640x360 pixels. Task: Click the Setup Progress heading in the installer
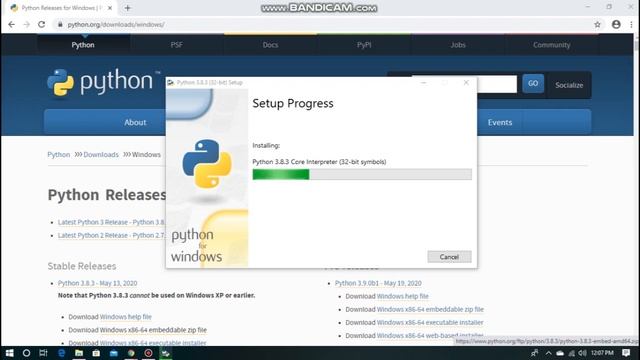pyautogui.click(x=293, y=103)
